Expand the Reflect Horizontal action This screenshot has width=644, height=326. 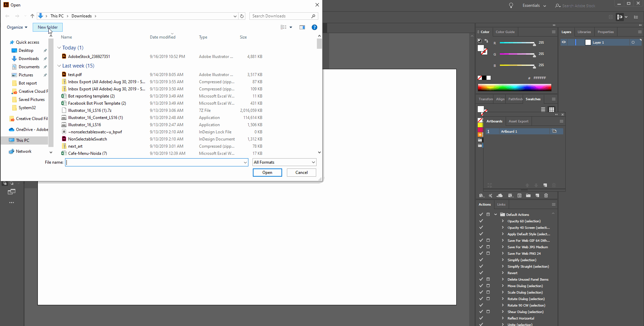[x=503, y=318]
